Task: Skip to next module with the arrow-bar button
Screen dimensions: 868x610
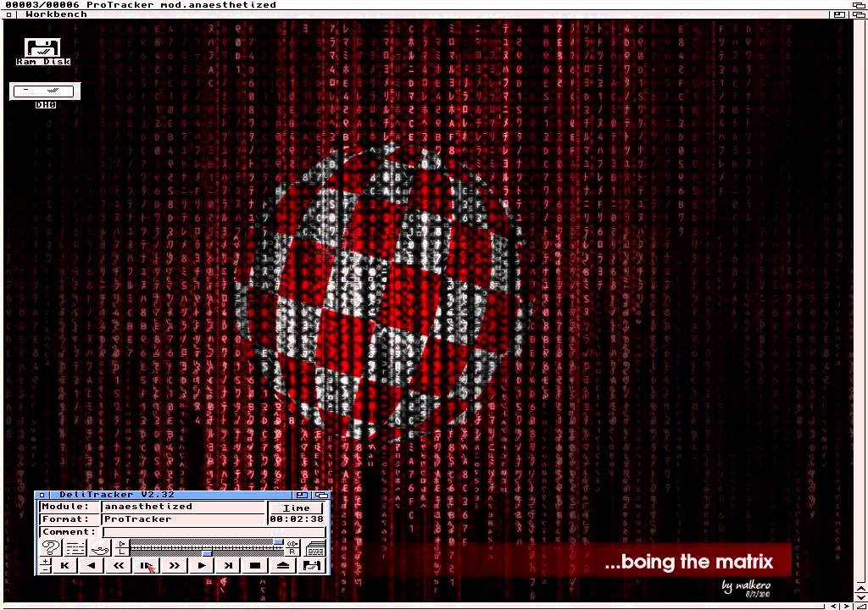Action: click(228, 566)
